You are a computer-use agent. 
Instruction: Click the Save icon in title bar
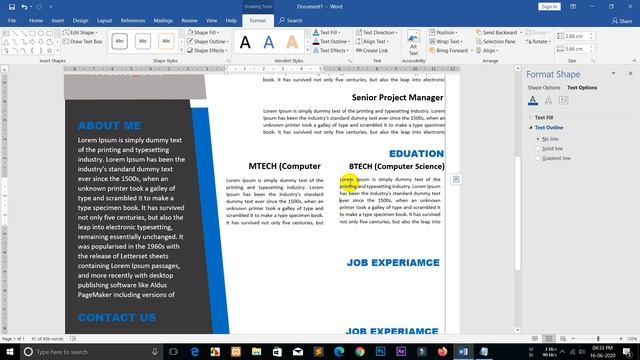pyautogui.click(x=11, y=7)
